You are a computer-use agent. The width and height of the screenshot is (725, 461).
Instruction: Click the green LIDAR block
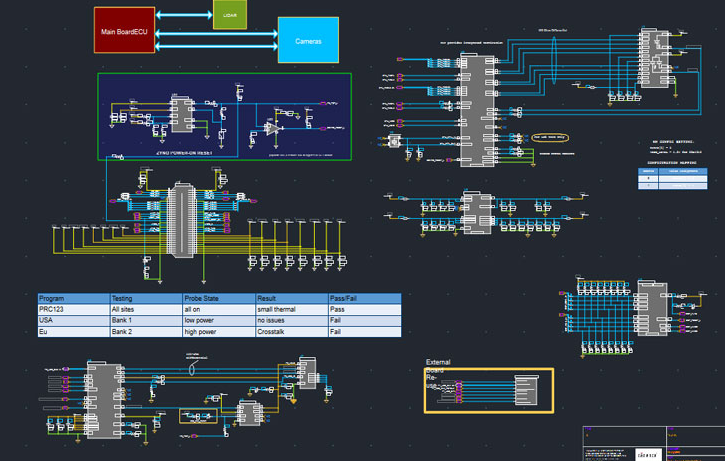226,15
